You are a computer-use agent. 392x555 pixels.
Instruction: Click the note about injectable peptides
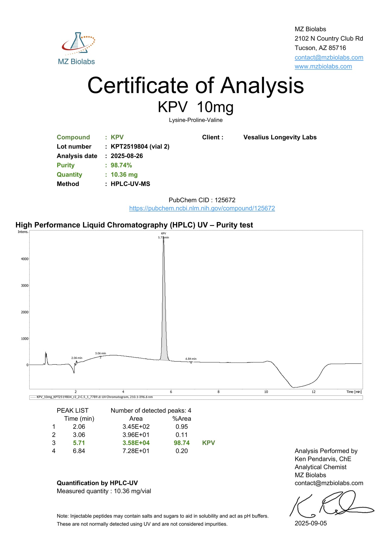click(x=162, y=520)
